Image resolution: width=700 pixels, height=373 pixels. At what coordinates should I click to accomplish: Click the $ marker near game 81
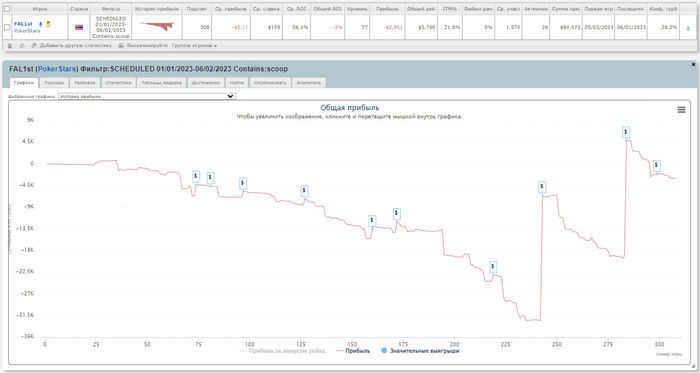coord(210,178)
